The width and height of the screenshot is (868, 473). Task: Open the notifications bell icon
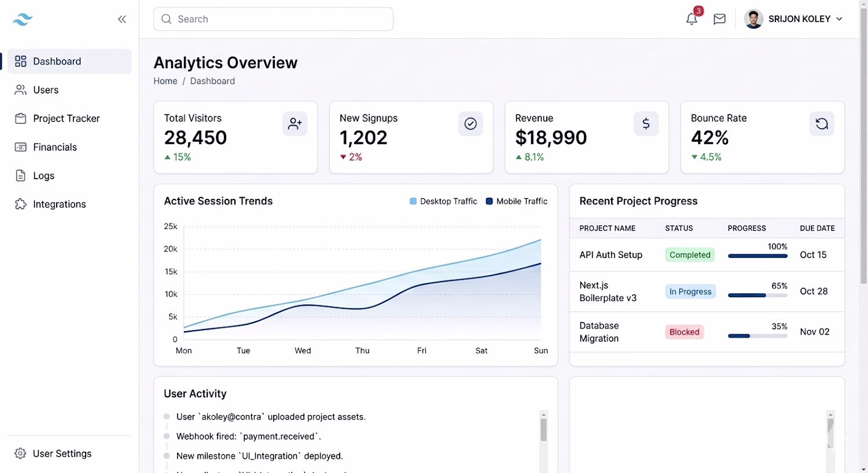[692, 19]
